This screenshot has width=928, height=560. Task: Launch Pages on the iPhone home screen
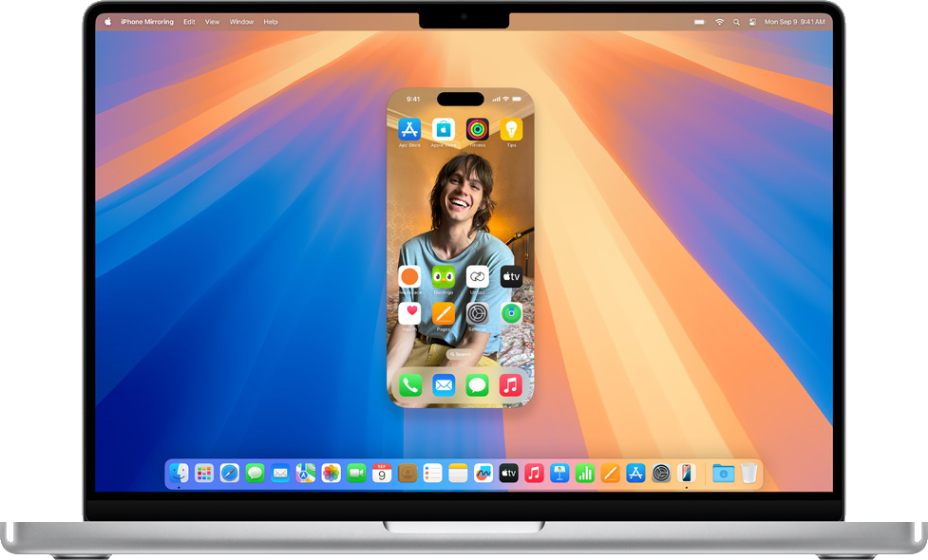coord(444,313)
